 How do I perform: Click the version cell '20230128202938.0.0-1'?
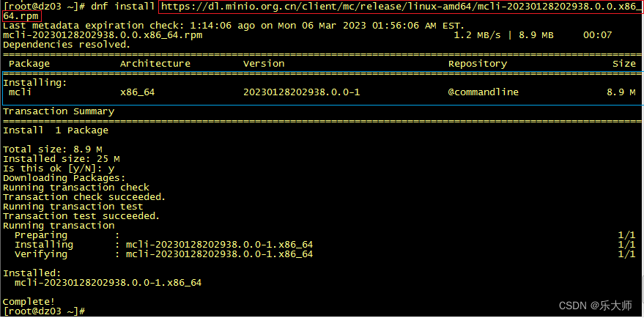coord(301,92)
